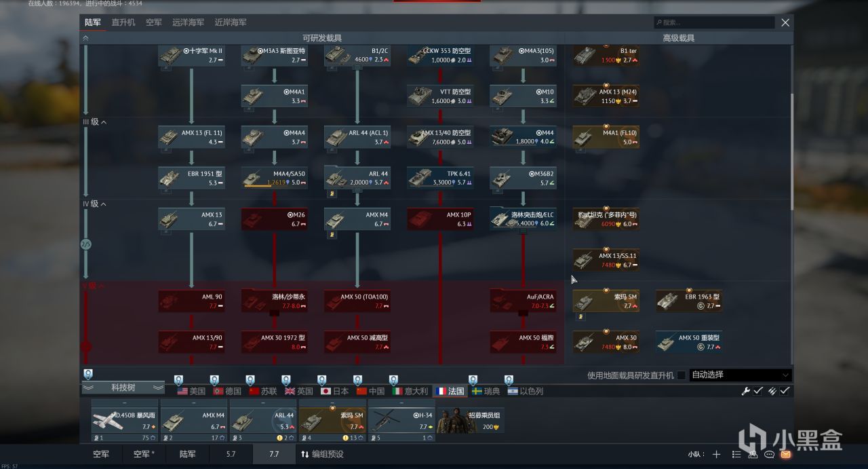The image size is (868, 469).
Task: Open the orange mail inbox icon
Action: 785,454
